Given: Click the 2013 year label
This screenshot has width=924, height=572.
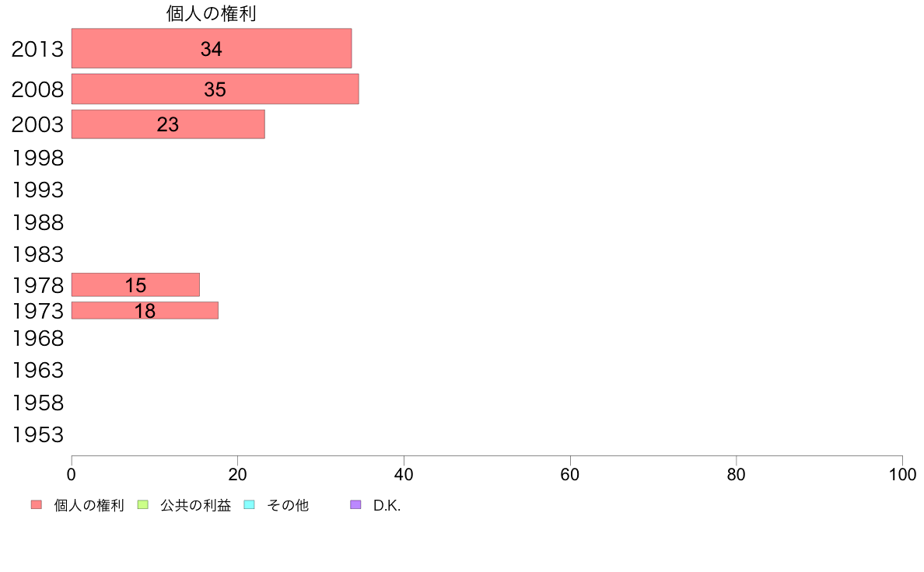Looking at the screenshot, I should pyautogui.click(x=37, y=49).
